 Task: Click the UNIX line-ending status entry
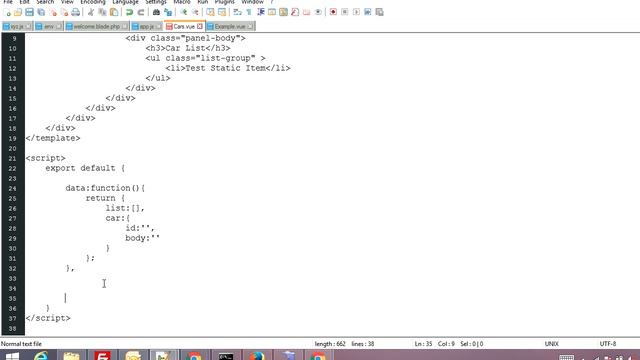point(551,344)
